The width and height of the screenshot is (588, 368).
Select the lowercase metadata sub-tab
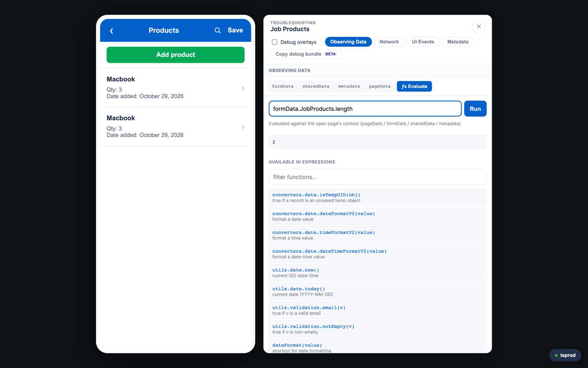tap(349, 86)
